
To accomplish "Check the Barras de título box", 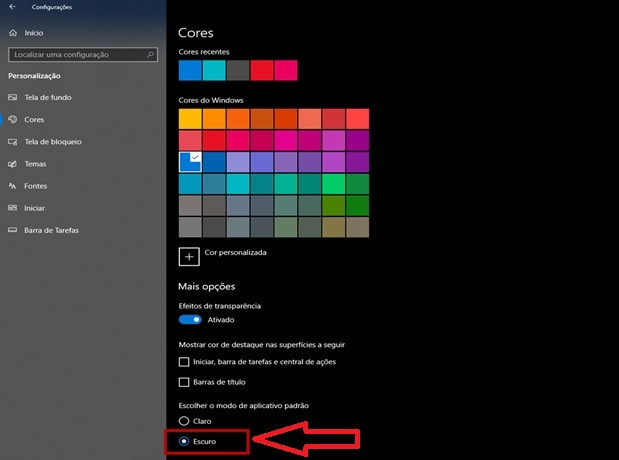I will point(184,382).
